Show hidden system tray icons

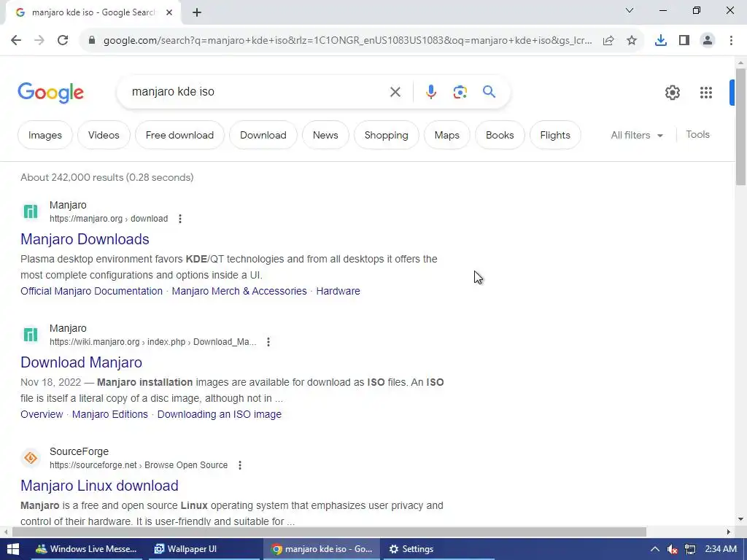655,549
